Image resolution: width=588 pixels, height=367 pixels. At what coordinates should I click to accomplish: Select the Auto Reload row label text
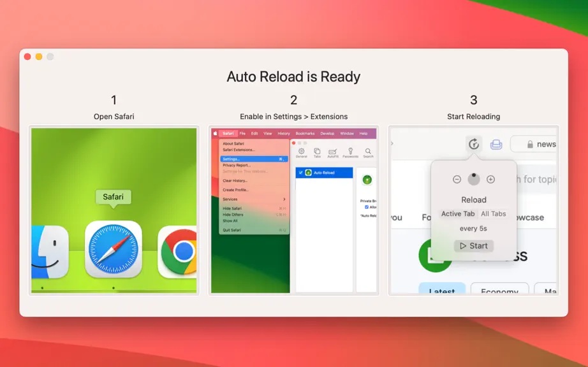pos(324,173)
